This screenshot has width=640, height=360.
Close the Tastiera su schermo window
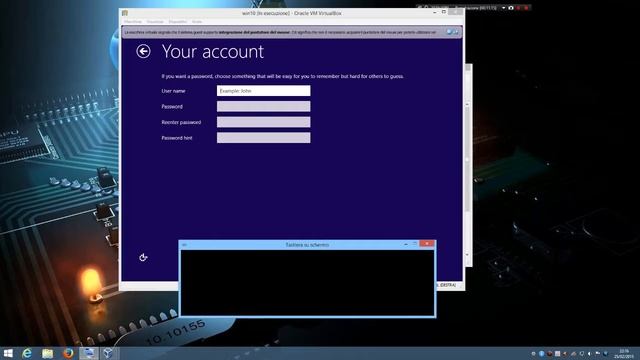[427, 244]
